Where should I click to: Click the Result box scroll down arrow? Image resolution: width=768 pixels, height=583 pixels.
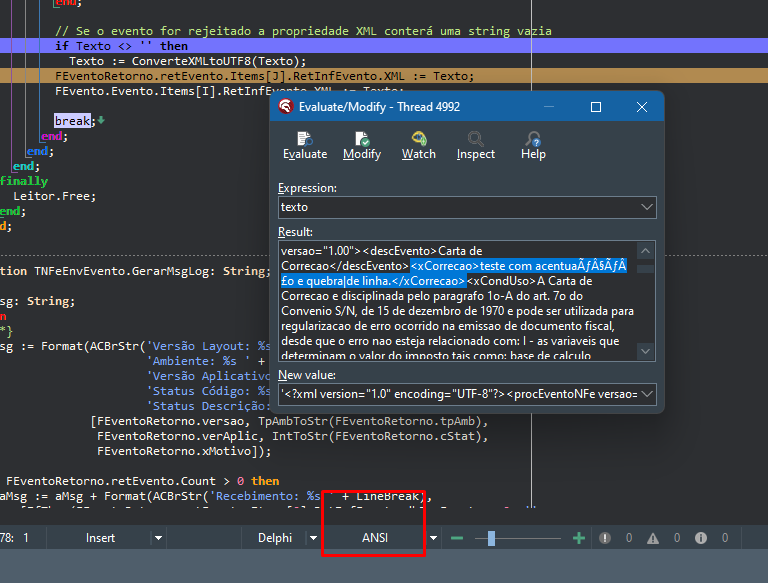click(646, 351)
